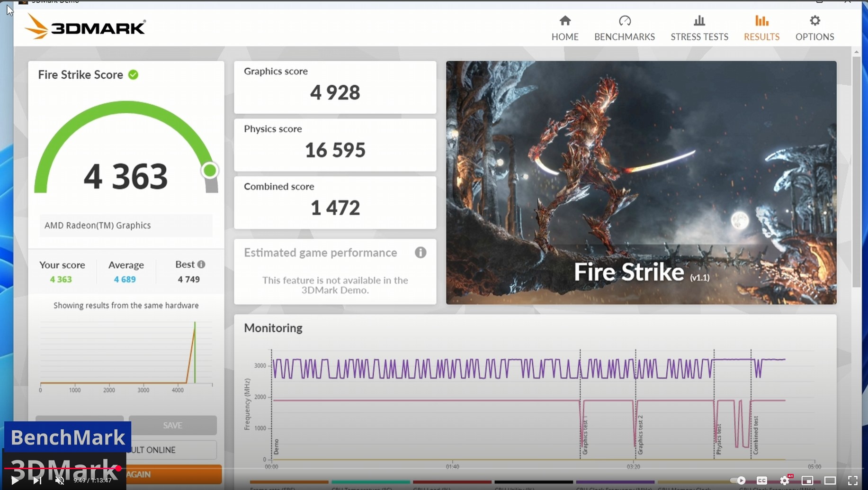This screenshot has width=868, height=490.
Task: Switch to theater mode
Action: point(830,481)
